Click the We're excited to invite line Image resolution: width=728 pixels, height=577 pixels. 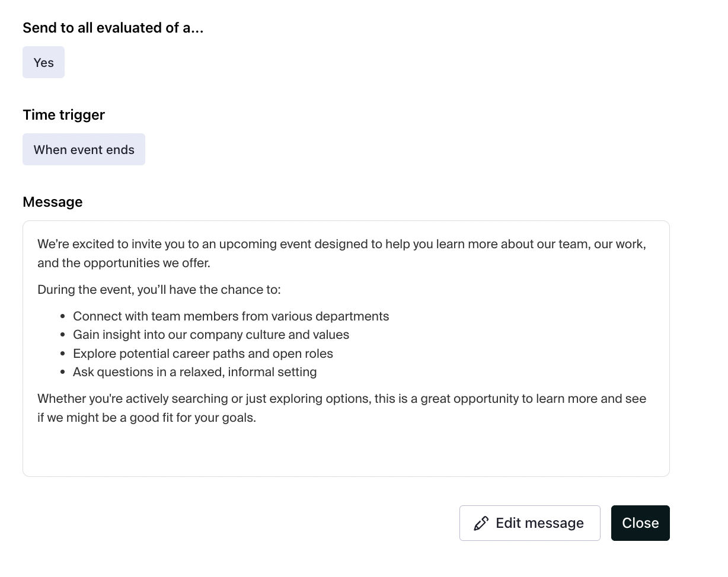341,244
